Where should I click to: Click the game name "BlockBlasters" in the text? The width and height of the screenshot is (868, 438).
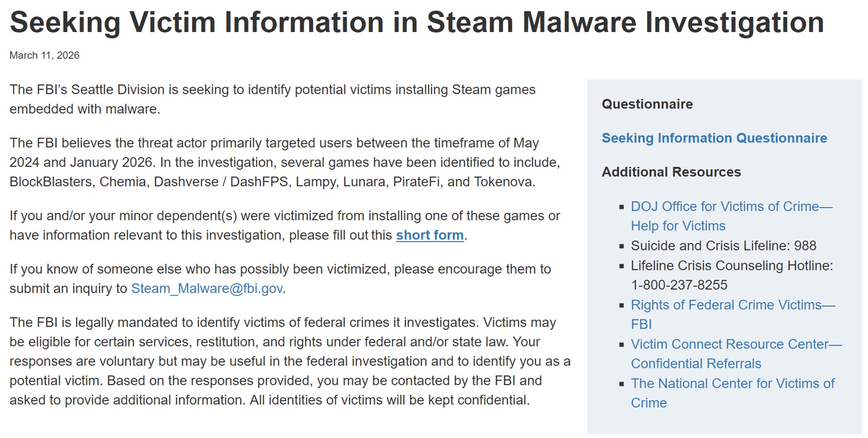pyautogui.click(x=51, y=182)
